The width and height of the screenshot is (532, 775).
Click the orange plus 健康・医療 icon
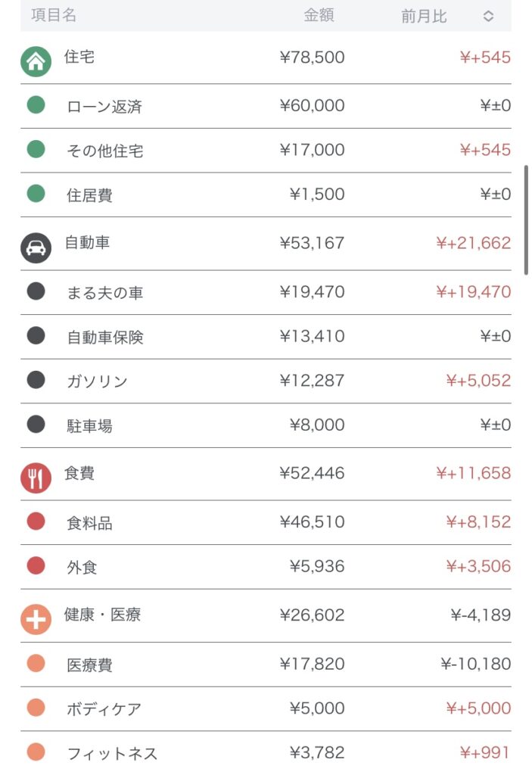pyautogui.click(x=36, y=619)
